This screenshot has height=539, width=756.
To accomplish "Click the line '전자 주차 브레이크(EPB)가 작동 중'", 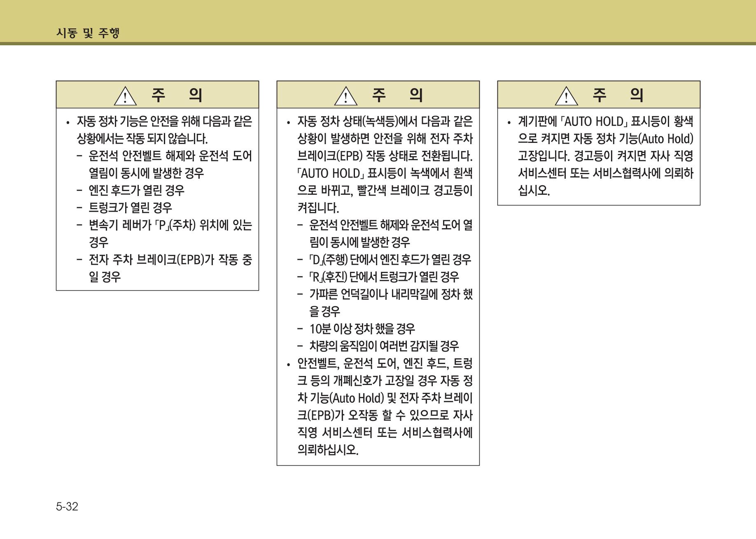I will pos(170,259).
